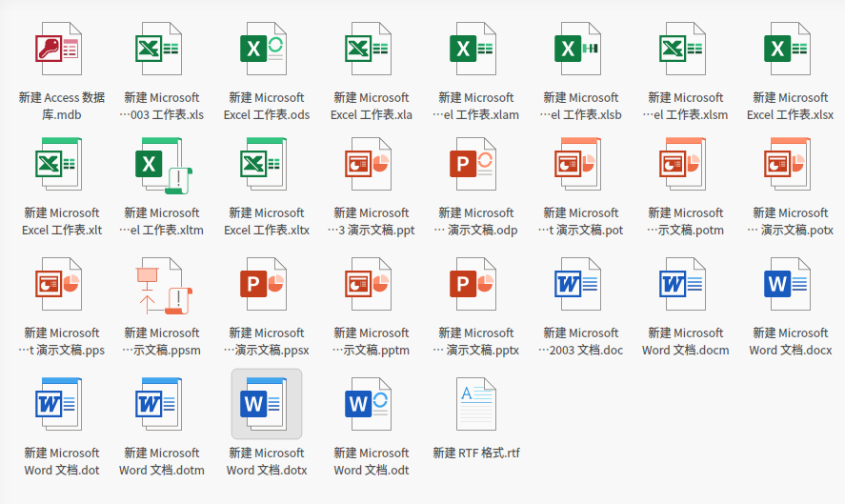Click the Word .dotm template icon
The height and width of the screenshot is (504, 845).
click(158, 404)
